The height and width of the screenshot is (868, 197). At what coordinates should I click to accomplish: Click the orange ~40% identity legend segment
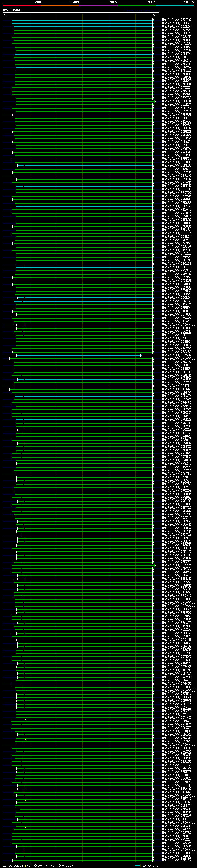[x=60, y=6]
